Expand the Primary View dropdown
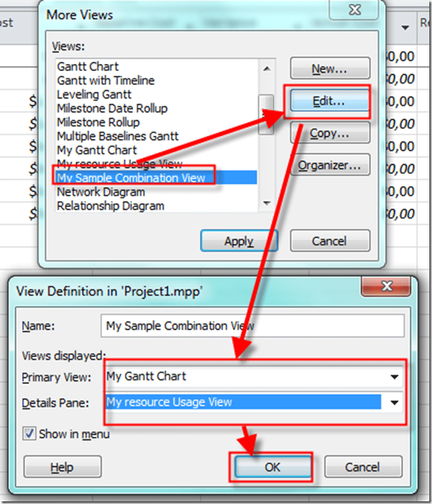This screenshot has width=432, height=504. pyautogui.click(x=393, y=377)
